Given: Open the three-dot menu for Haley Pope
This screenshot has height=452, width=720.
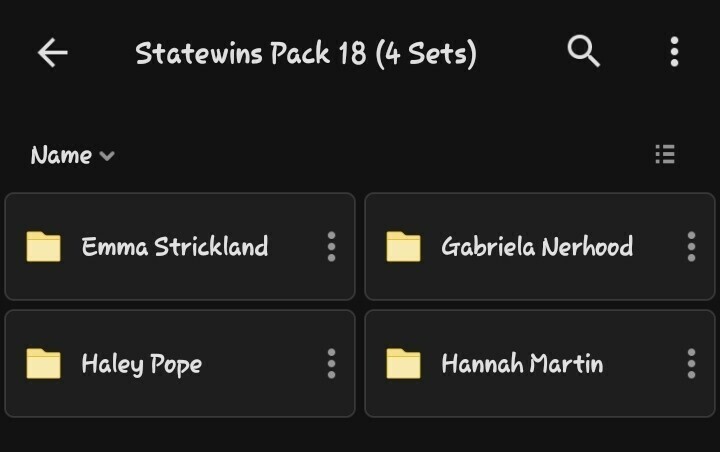Looking at the screenshot, I should click(x=332, y=364).
